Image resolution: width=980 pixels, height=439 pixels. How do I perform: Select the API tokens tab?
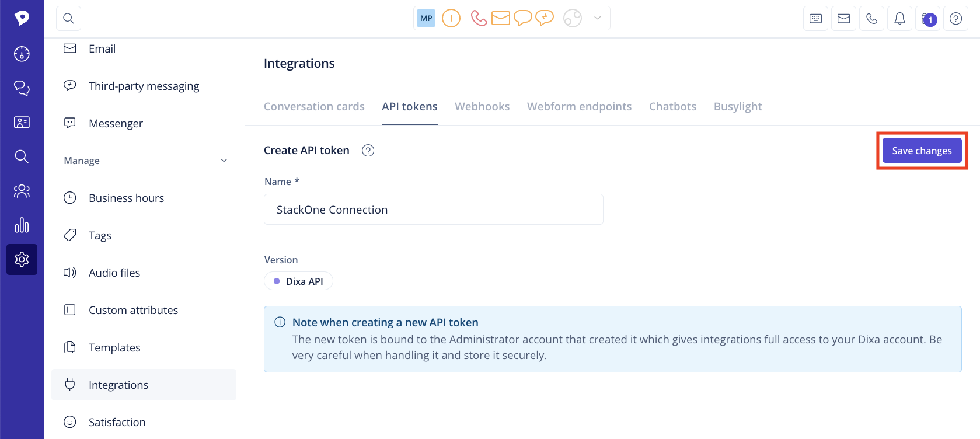[410, 106]
